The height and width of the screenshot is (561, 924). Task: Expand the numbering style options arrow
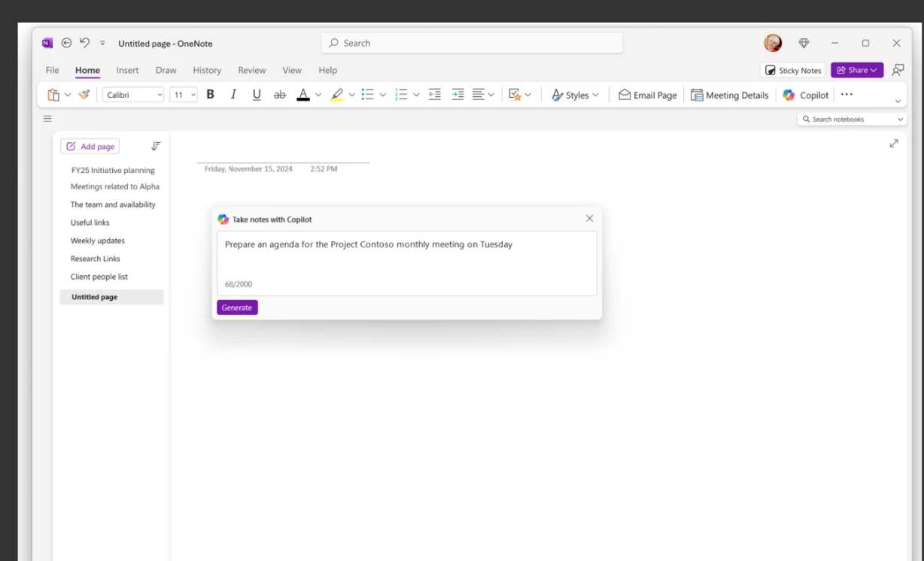click(x=416, y=95)
